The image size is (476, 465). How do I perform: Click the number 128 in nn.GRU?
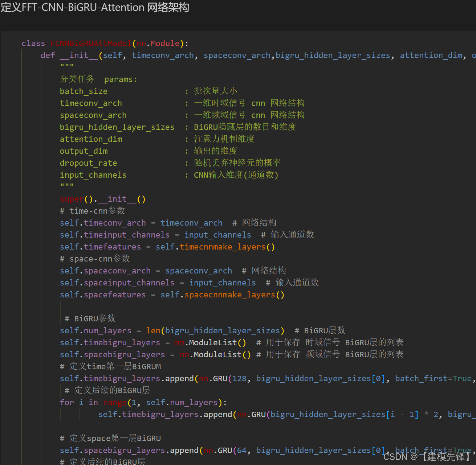click(x=239, y=379)
